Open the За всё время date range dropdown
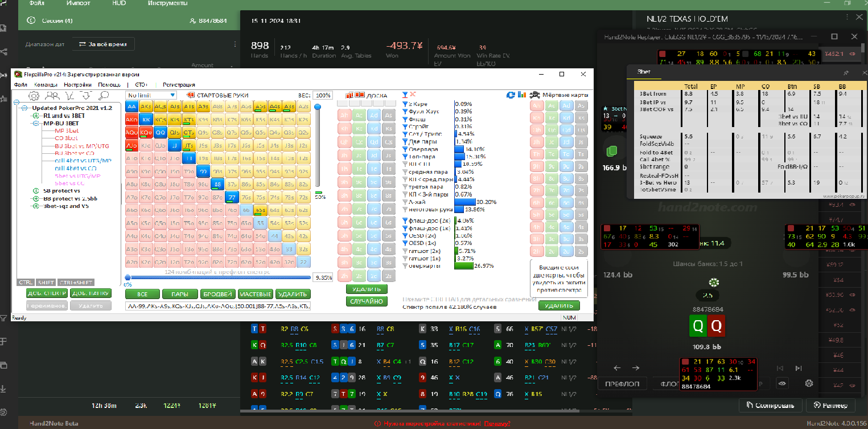This screenshot has height=429, width=868. [x=103, y=44]
